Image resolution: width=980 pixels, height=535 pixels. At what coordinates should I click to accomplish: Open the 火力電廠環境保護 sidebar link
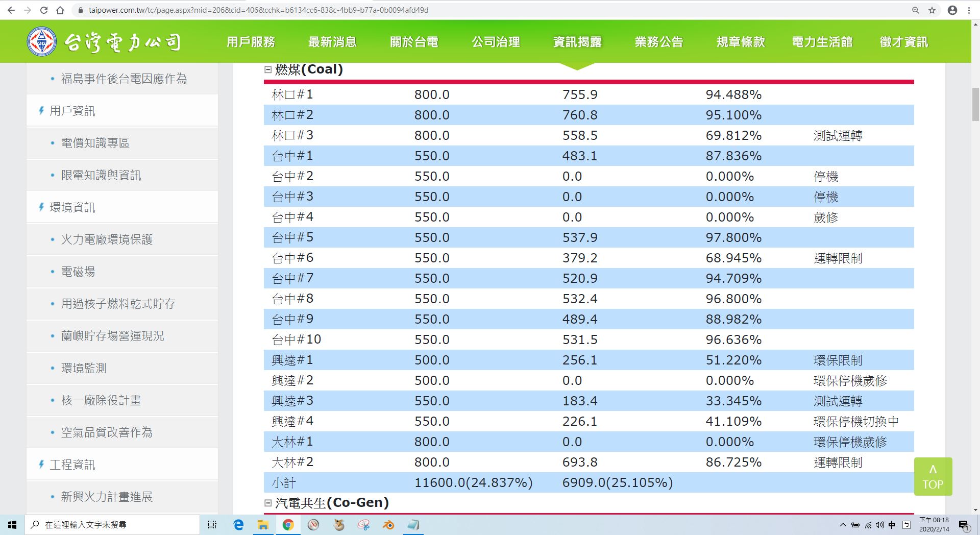click(x=107, y=239)
